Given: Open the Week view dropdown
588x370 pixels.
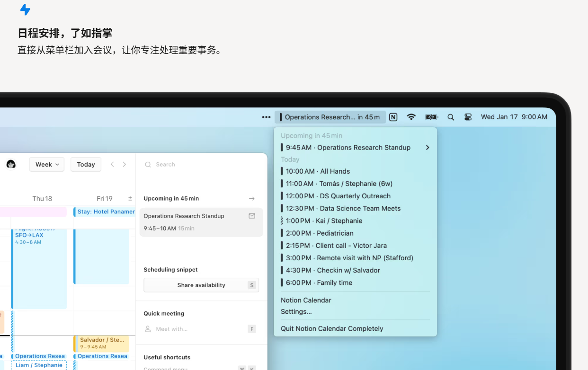Looking at the screenshot, I should (x=46, y=164).
